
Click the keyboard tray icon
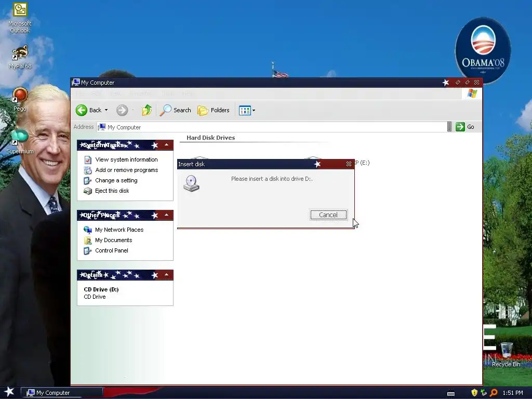(450, 393)
